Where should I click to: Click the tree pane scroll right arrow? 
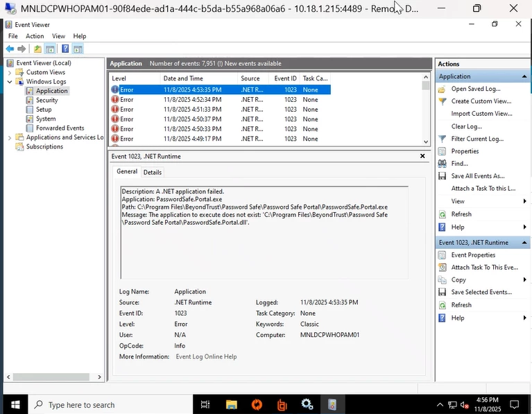click(x=99, y=377)
